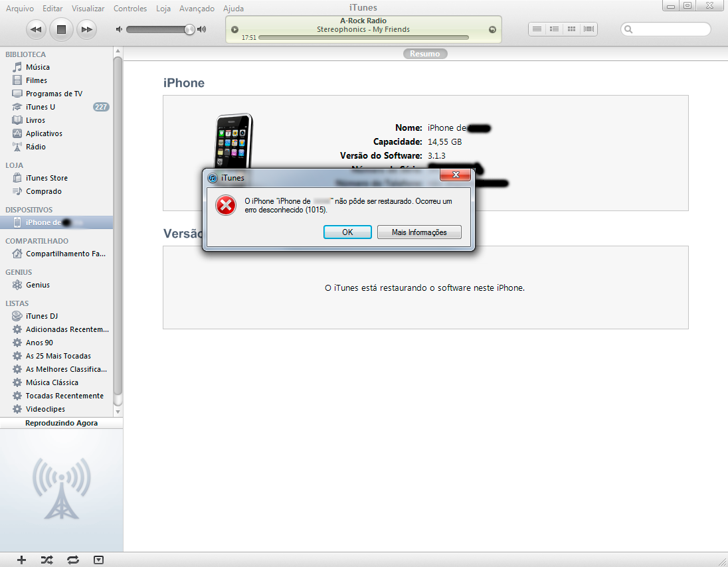Open the Comprado playlist
728x567 pixels.
pos(56,191)
